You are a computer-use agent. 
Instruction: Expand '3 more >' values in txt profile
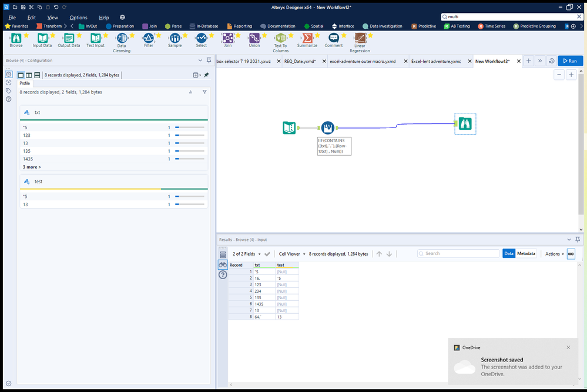[x=32, y=167]
